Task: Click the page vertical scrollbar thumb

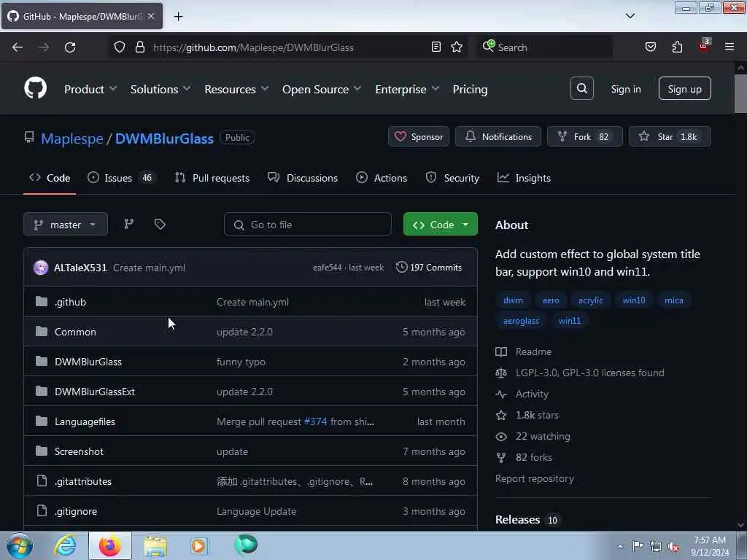Action: [740, 94]
